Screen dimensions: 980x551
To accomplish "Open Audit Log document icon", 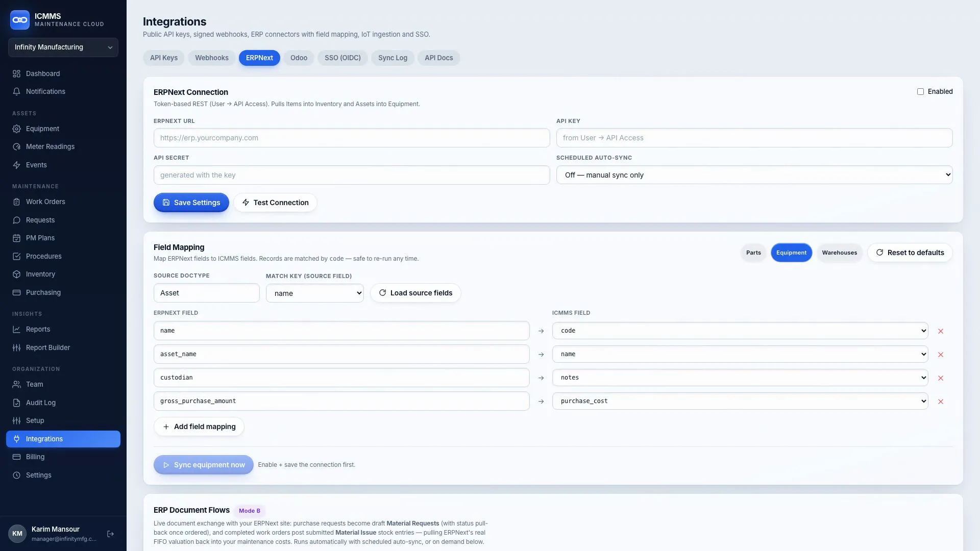I will 16,403.
